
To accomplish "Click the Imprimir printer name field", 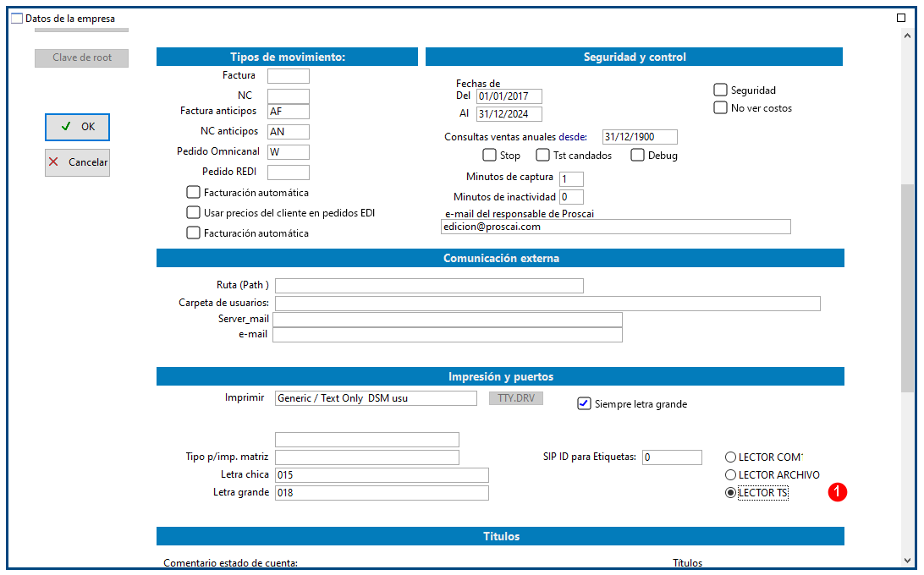I will point(376,398).
